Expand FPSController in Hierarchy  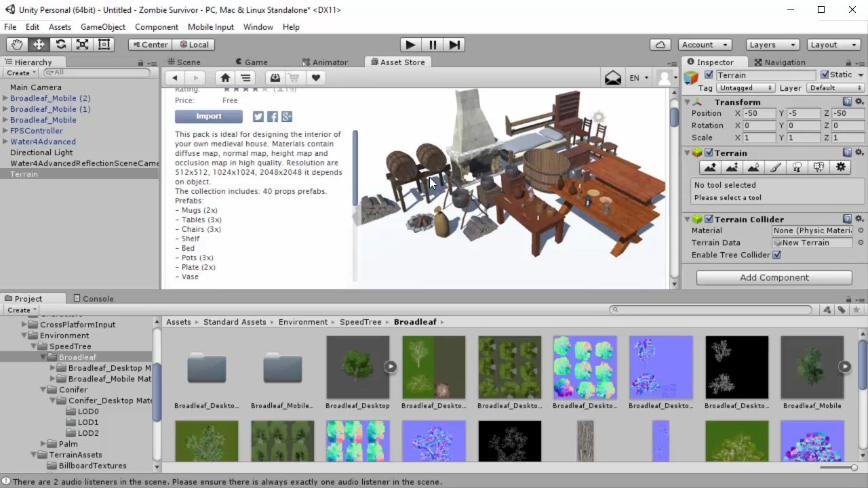point(5,131)
